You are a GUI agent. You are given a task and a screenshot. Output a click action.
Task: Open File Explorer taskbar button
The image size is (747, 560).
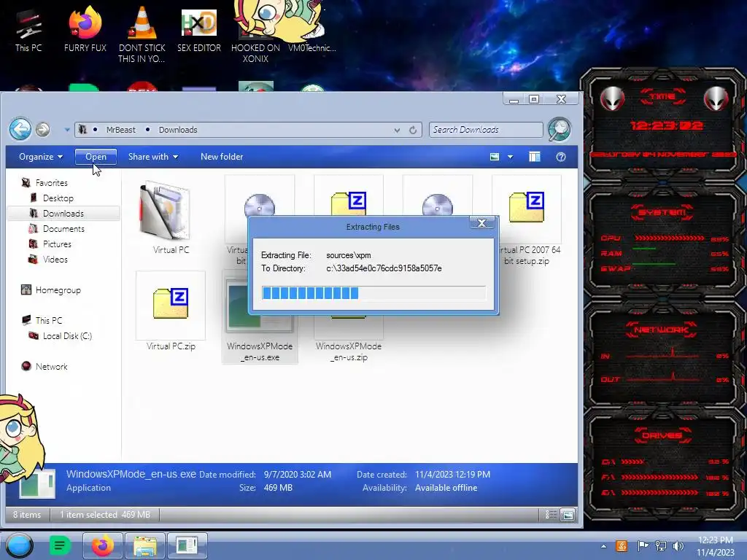pyautogui.click(x=145, y=545)
